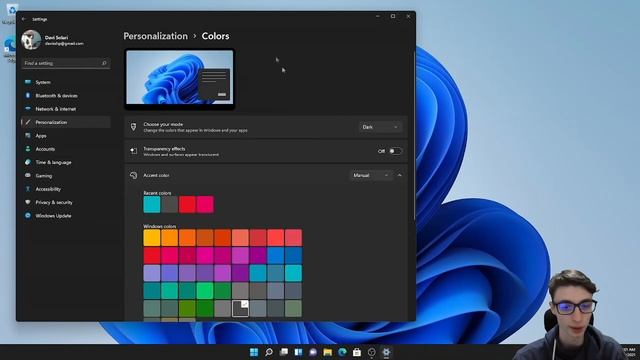This screenshot has height=360, width=640.
Task: Turn on the Transparency effects switch
Action: [x=395, y=151]
